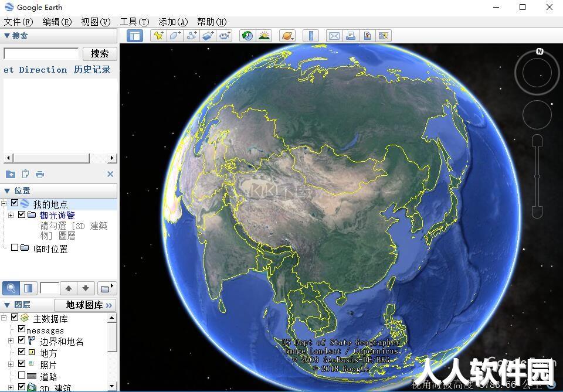Clear search results with the X icon
The height and width of the screenshot is (392, 563).
pos(110,174)
